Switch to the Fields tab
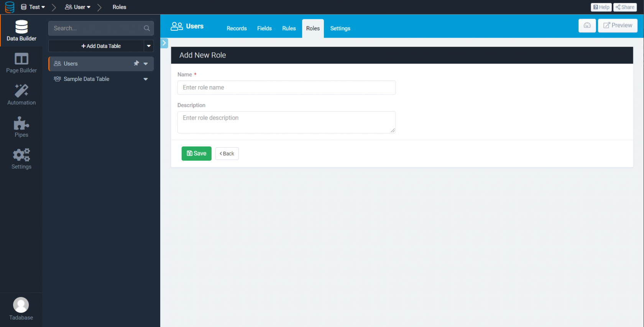Screen dimensions: 644x327 click(264, 28)
